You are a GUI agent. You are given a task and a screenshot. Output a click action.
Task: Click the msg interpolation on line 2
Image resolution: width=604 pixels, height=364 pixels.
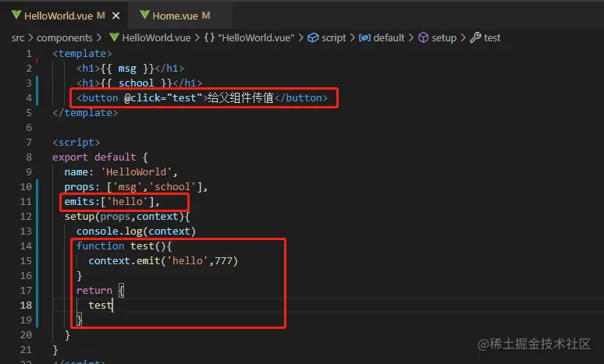(x=127, y=69)
